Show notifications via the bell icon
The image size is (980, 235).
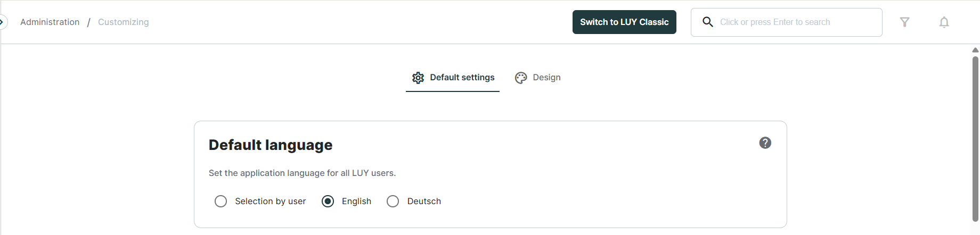[944, 22]
